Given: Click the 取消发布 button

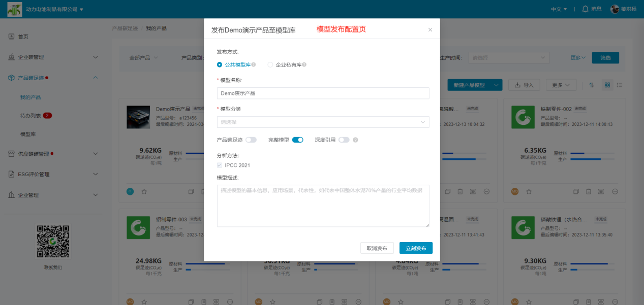Looking at the screenshot, I should click(377, 248).
